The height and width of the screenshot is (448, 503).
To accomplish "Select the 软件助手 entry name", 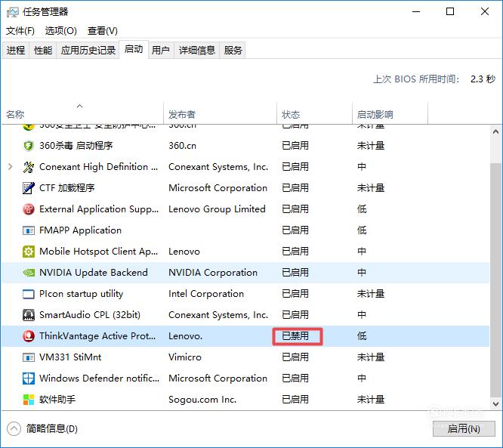I will (57, 400).
